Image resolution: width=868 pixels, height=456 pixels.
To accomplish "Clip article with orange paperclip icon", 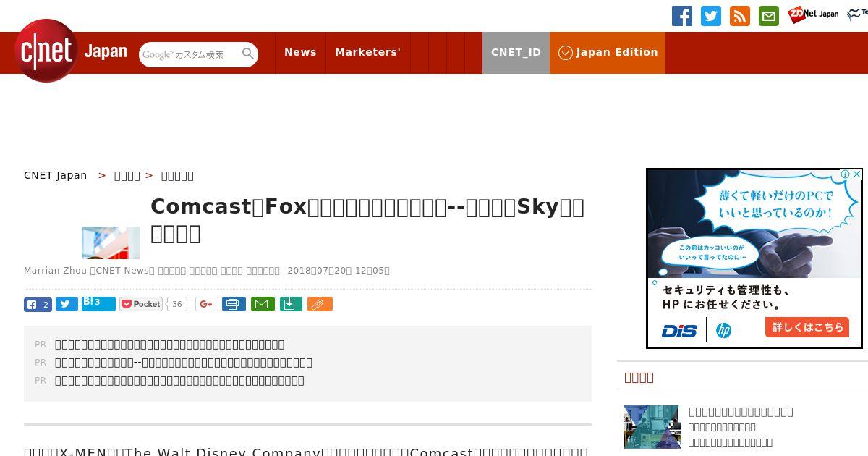I will (320, 304).
